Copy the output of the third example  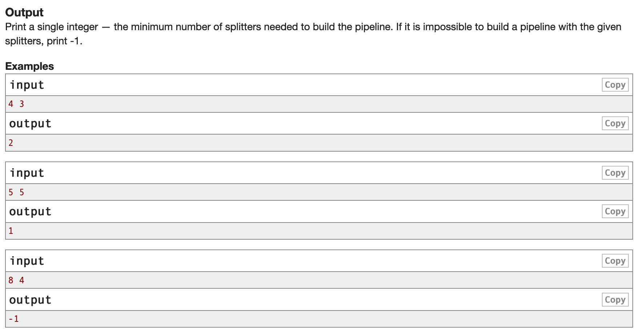coord(615,299)
